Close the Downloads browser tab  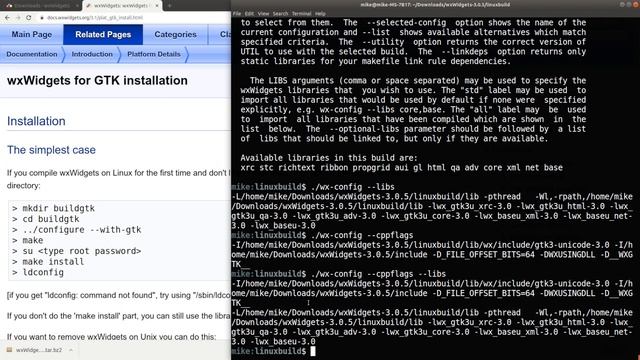77,6
